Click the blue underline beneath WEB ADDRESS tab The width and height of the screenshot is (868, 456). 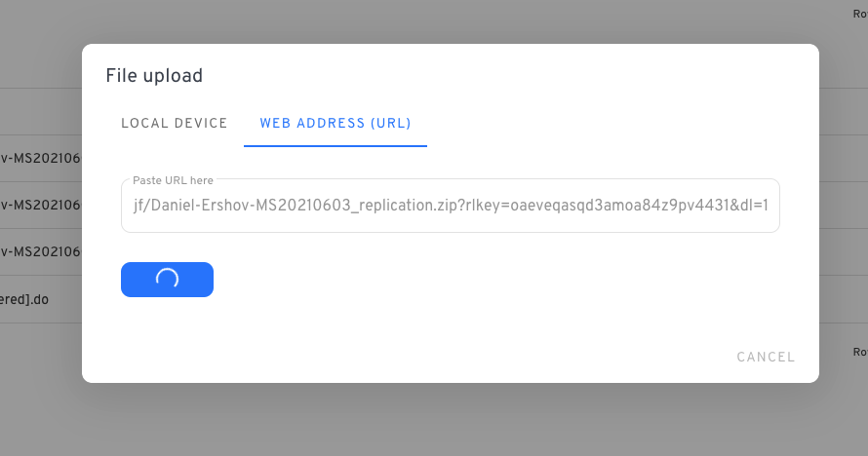click(335, 146)
